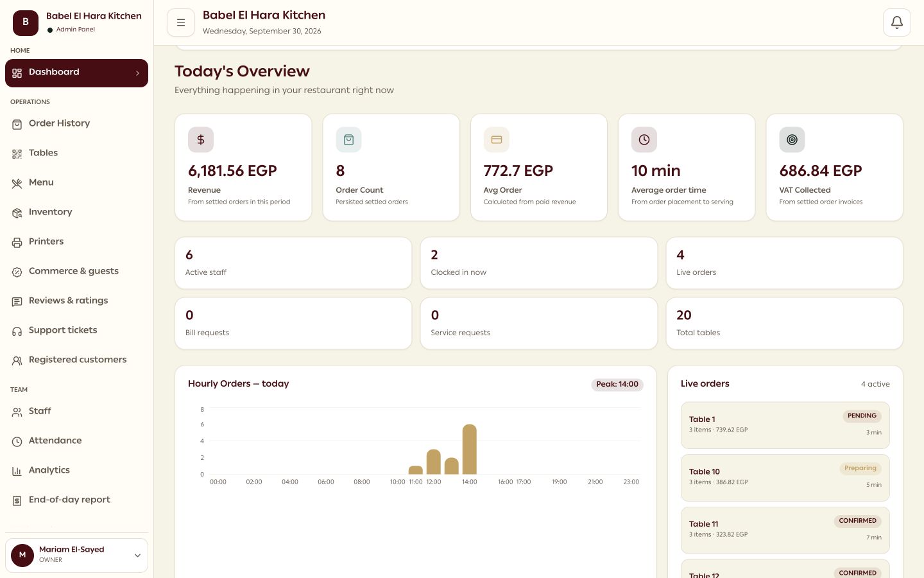Open the Table 1 pending live order
Image resolution: width=924 pixels, height=578 pixels.
[785, 425]
